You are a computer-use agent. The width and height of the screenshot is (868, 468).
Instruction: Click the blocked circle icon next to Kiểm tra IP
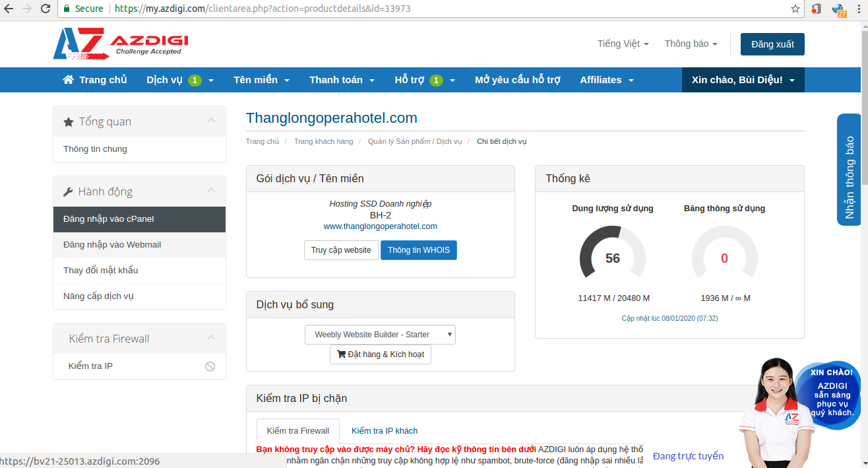[x=210, y=366]
